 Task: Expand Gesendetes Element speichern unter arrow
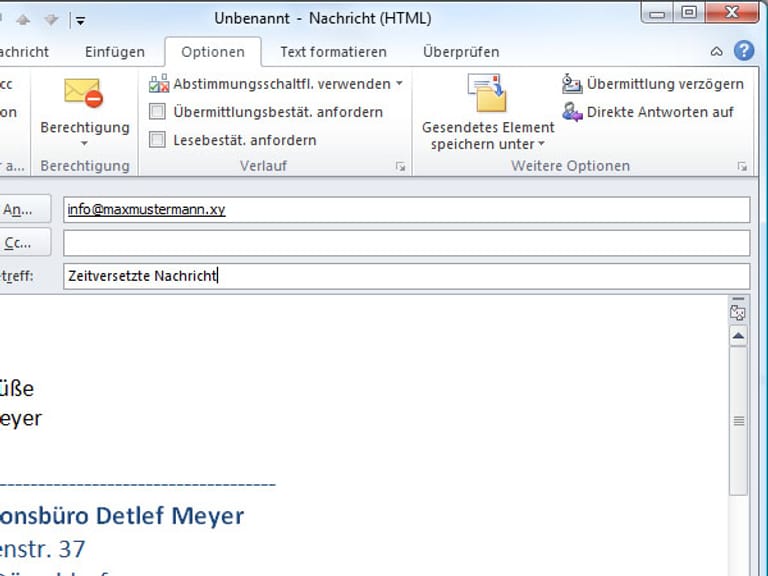541,144
